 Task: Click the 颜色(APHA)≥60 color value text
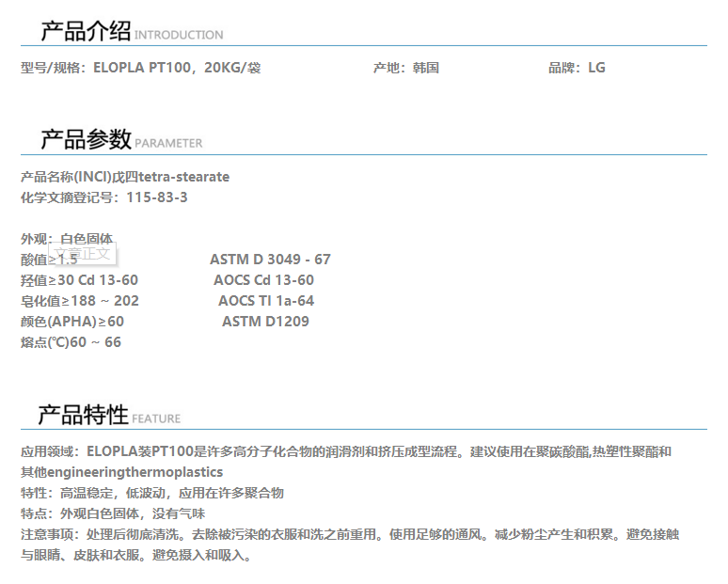(72, 322)
